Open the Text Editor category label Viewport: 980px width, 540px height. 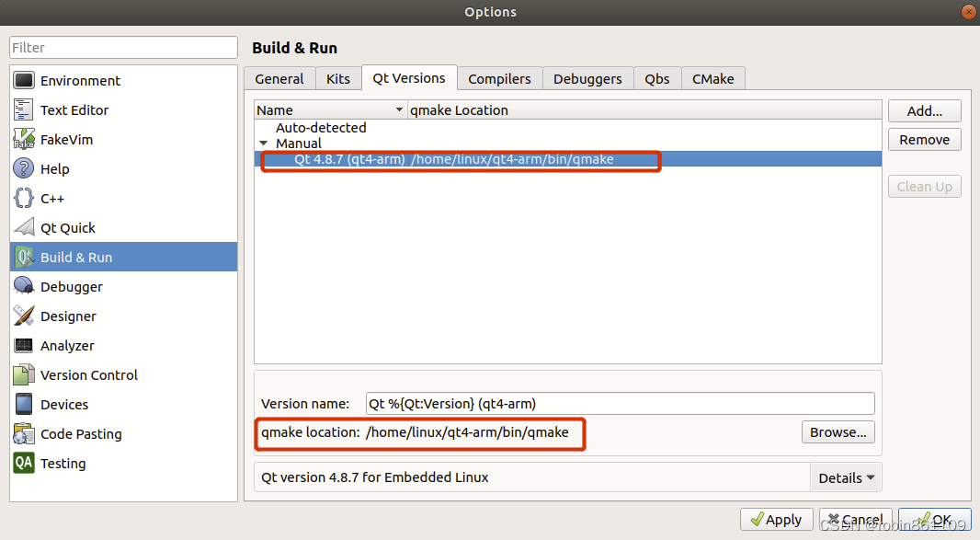tap(74, 110)
